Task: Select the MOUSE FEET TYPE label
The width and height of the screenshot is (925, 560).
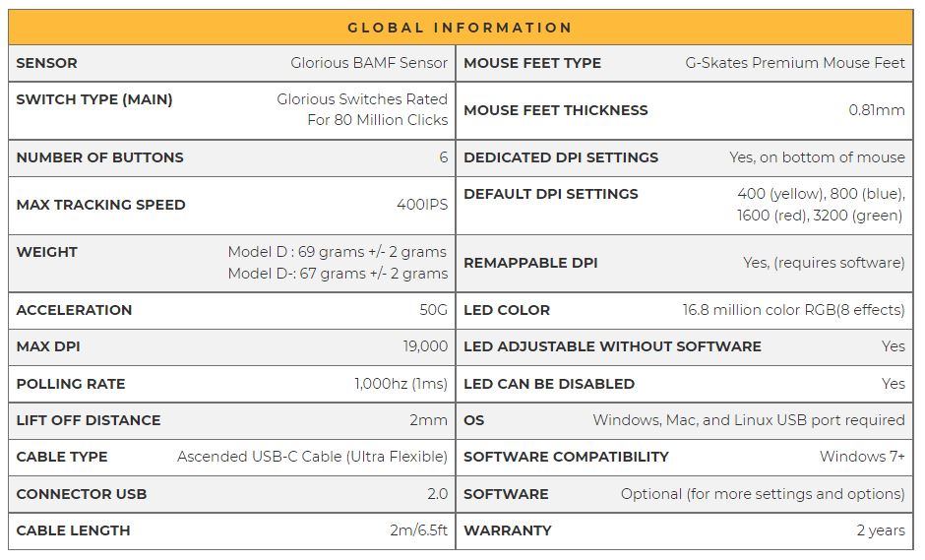Action: tap(532, 63)
